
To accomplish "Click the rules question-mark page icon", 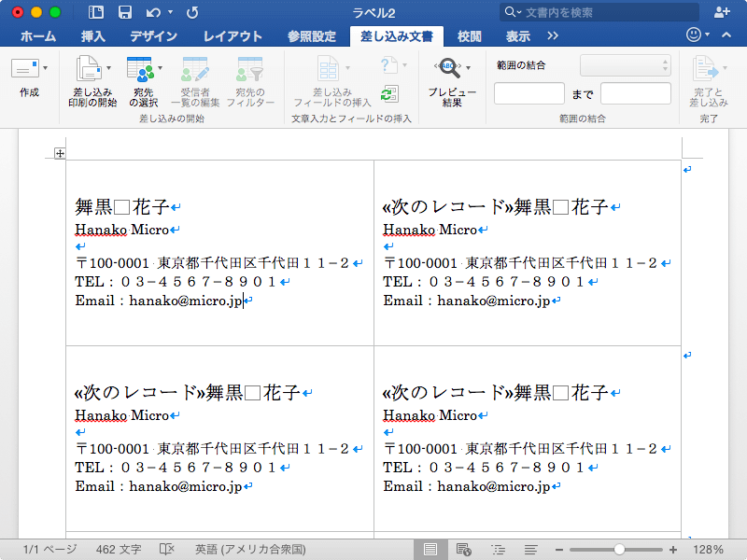I will pos(388,64).
